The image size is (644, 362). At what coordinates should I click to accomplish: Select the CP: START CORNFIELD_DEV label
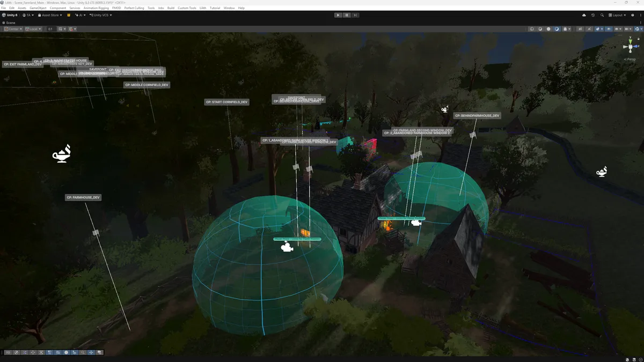click(x=227, y=102)
